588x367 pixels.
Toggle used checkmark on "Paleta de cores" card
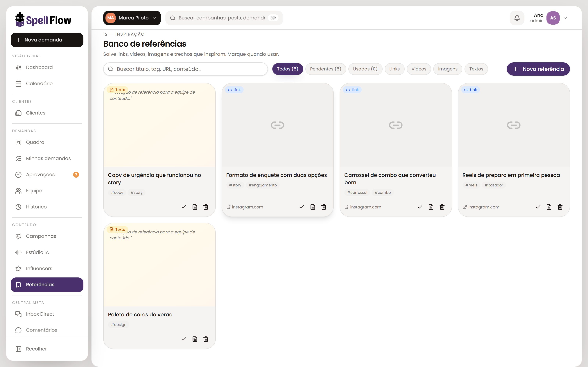[184, 339]
